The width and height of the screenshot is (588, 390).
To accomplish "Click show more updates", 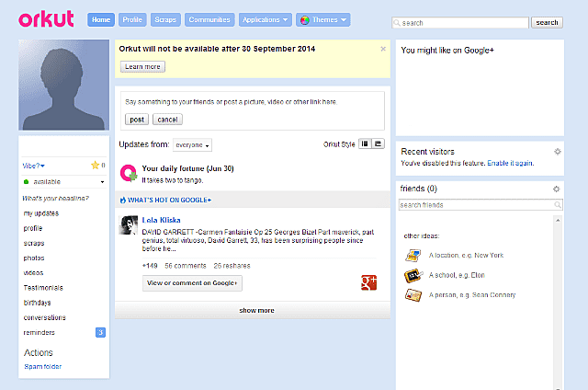I will pyautogui.click(x=256, y=310).
